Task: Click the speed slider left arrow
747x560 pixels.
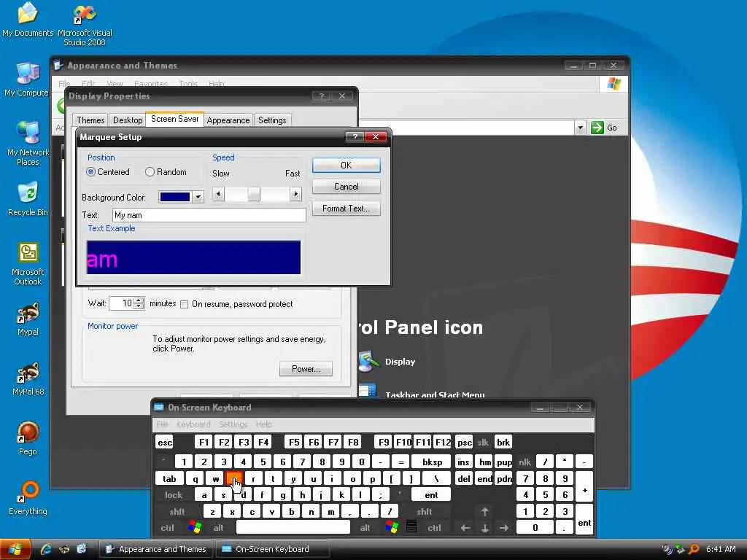Action: 218,194
